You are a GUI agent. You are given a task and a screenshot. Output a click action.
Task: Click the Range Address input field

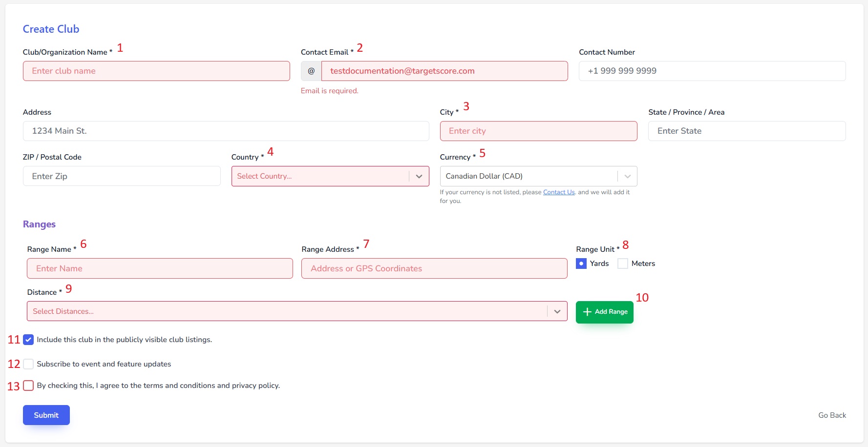[434, 268]
